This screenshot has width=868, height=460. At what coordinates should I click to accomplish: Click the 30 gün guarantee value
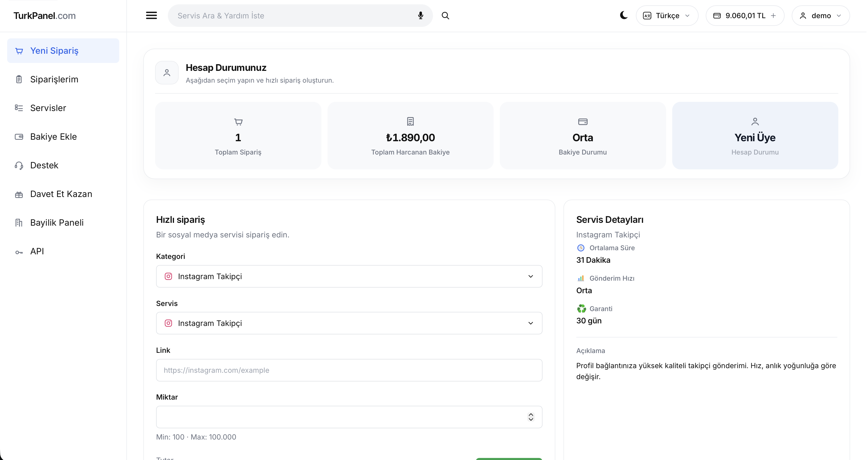point(589,321)
